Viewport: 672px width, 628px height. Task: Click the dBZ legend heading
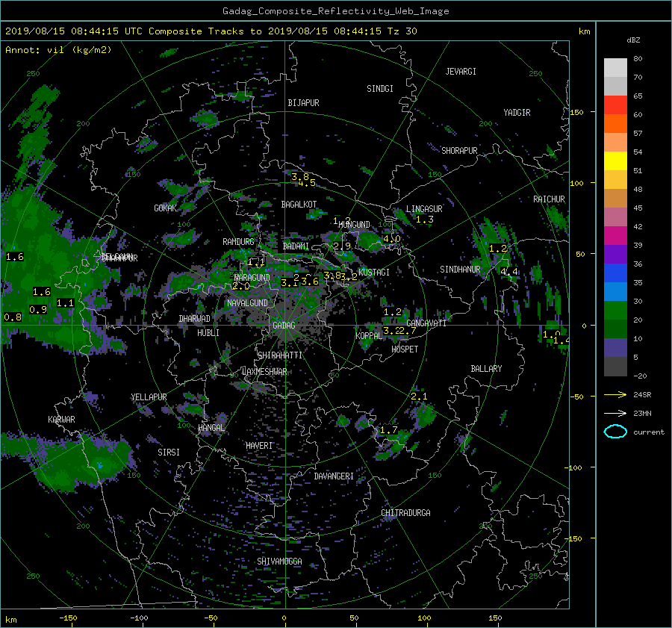633,40
